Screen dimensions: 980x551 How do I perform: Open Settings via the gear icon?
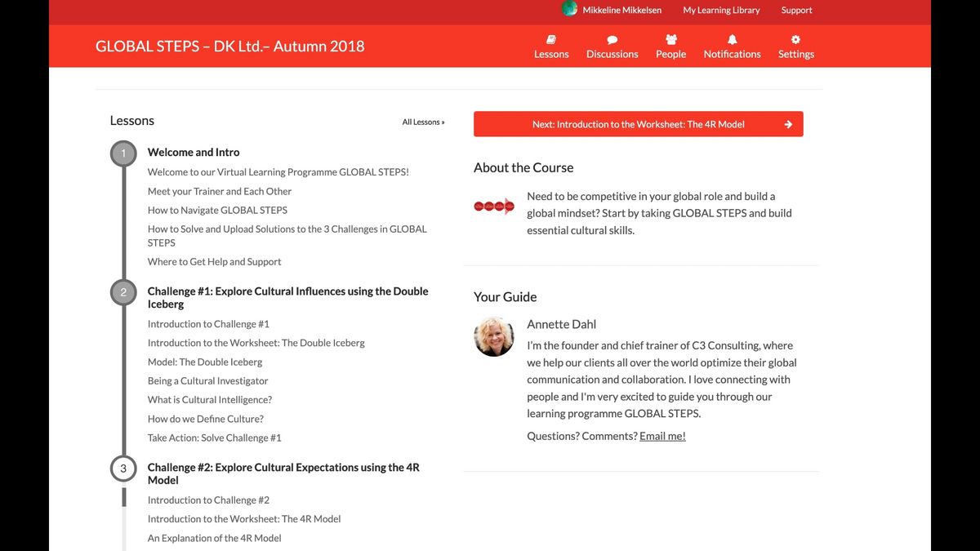(x=795, y=39)
